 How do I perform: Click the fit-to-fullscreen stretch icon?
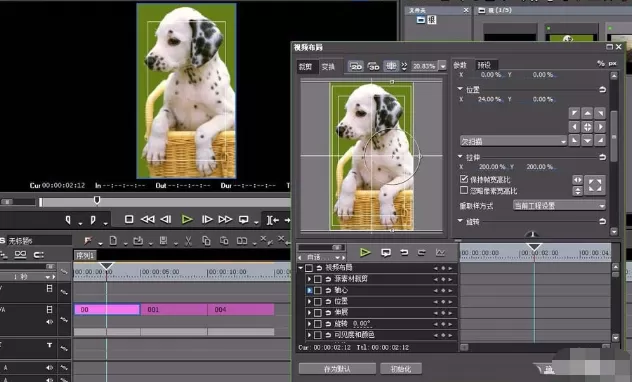coord(595,185)
